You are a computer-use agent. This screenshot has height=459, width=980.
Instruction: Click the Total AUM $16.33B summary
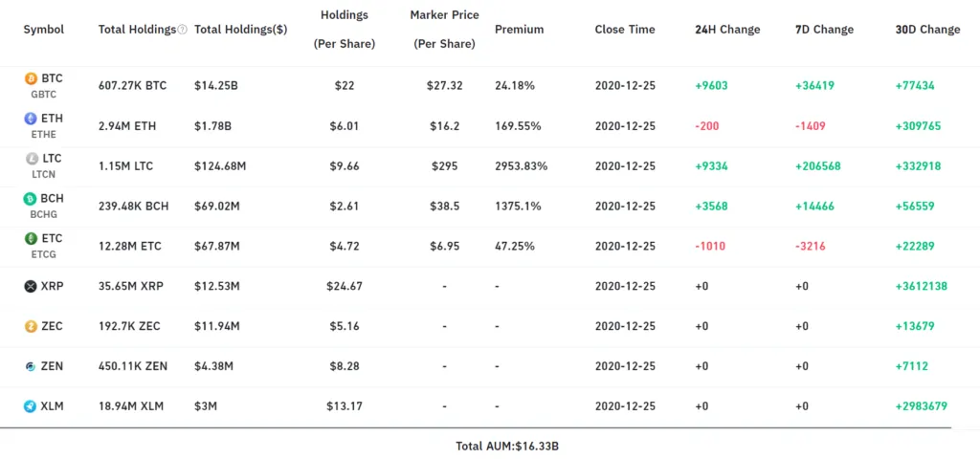507,446
